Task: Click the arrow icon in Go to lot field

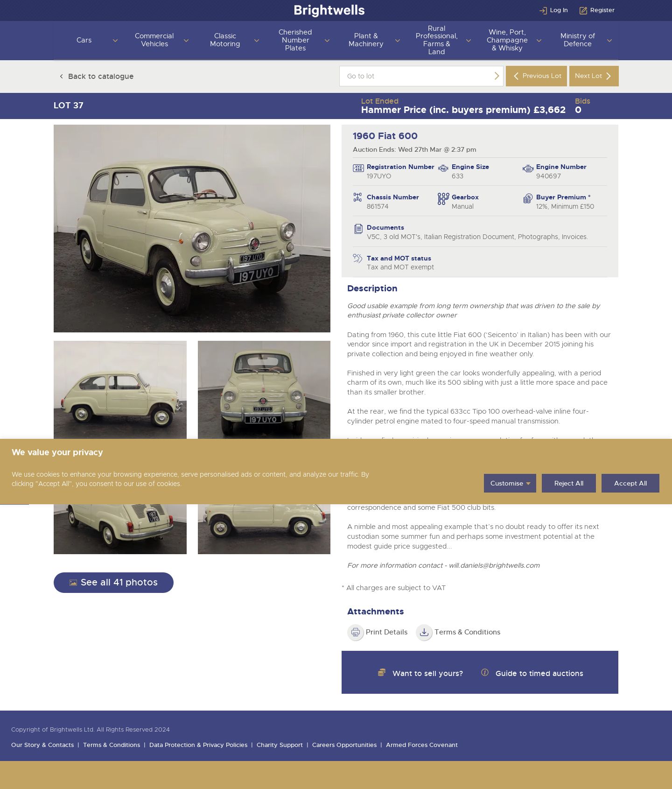Action: click(x=497, y=76)
